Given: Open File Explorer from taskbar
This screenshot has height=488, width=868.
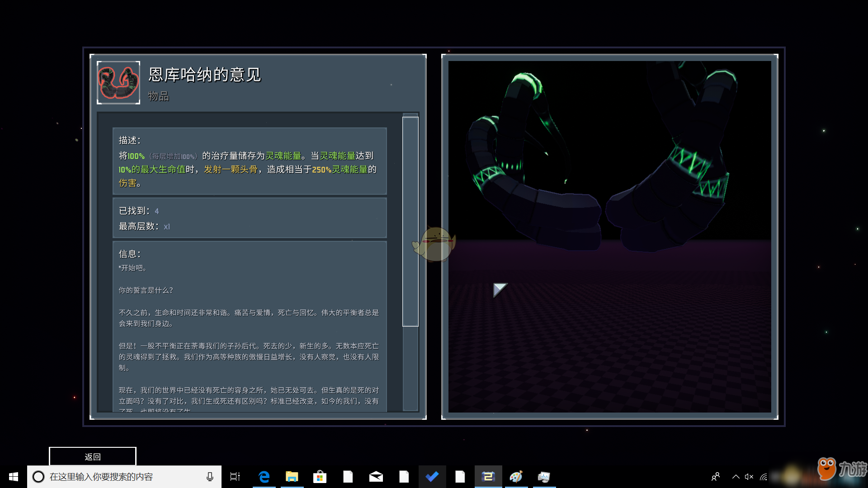Looking at the screenshot, I should click(x=292, y=477).
